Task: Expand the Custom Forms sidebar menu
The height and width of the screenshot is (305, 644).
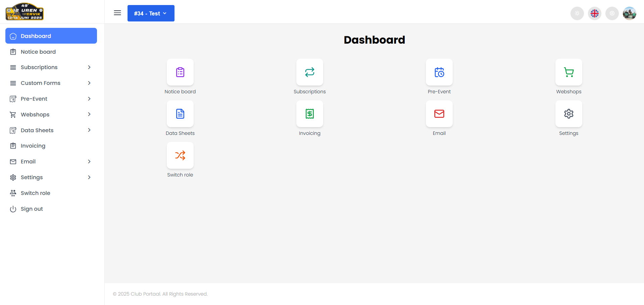Action: pos(51,83)
